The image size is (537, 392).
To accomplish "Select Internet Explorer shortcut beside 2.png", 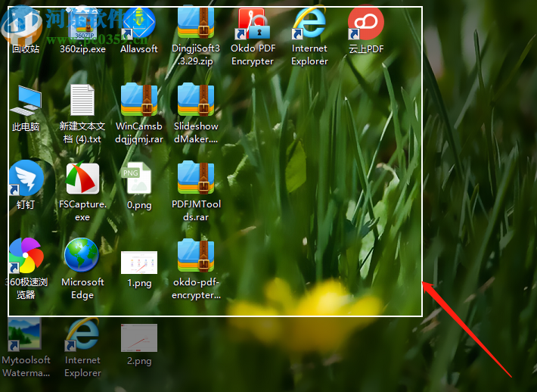I will 82,348.
